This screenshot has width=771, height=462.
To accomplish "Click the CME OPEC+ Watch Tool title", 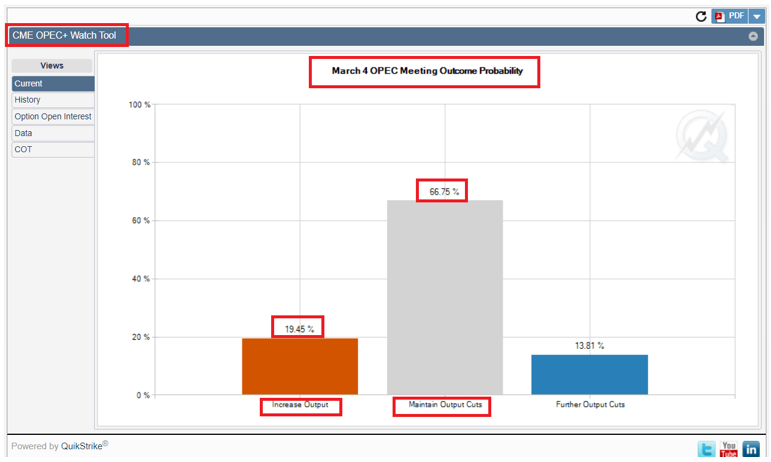I will point(64,35).
